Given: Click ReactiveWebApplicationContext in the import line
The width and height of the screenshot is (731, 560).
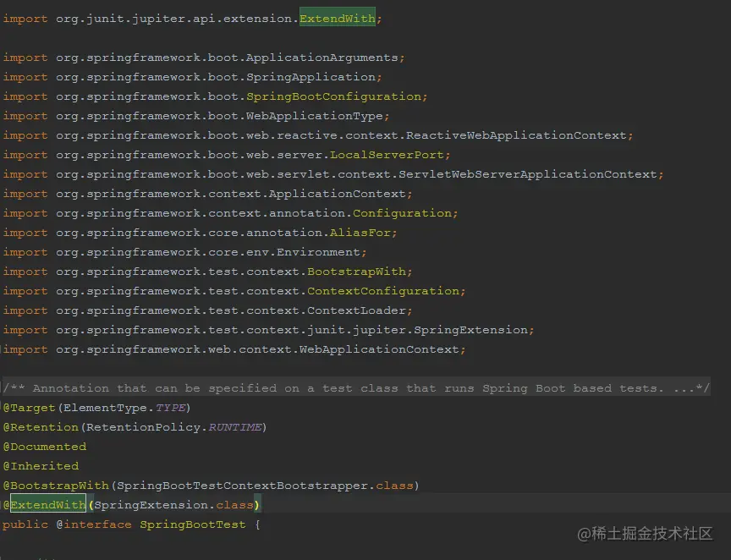Looking at the screenshot, I should [516, 135].
